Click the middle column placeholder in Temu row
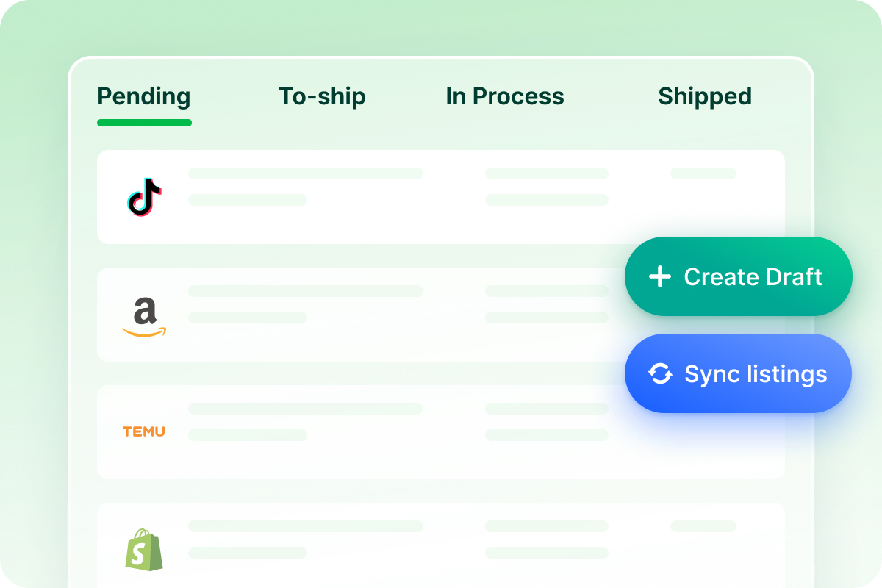Screen dimensions: 882x588 (547, 409)
